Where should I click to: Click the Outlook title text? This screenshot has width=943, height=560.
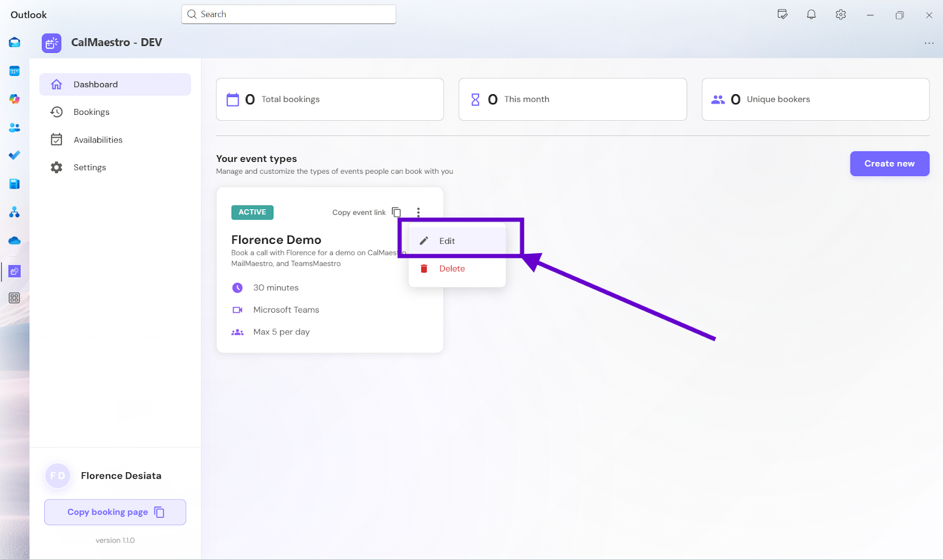point(29,15)
